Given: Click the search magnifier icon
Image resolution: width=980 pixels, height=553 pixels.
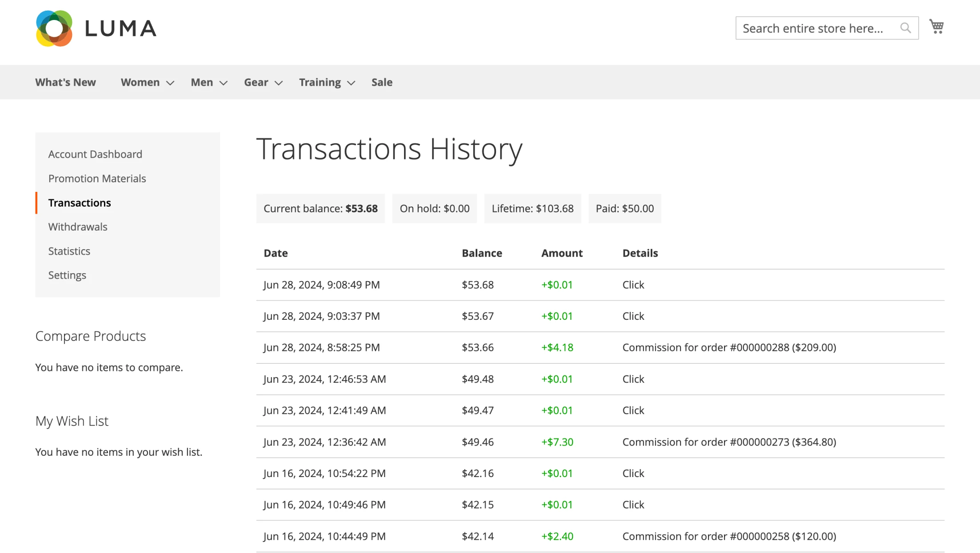Looking at the screenshot, I should pos(905,28).
